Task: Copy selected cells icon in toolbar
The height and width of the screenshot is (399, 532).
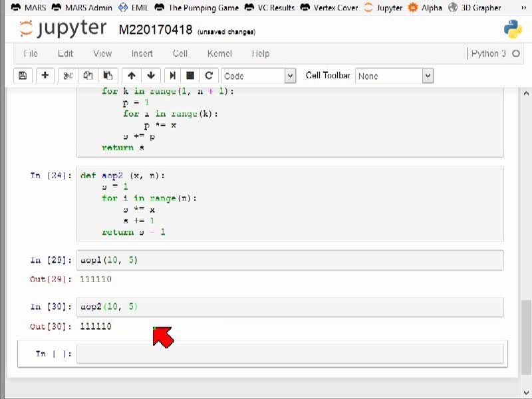Action: 88,75
